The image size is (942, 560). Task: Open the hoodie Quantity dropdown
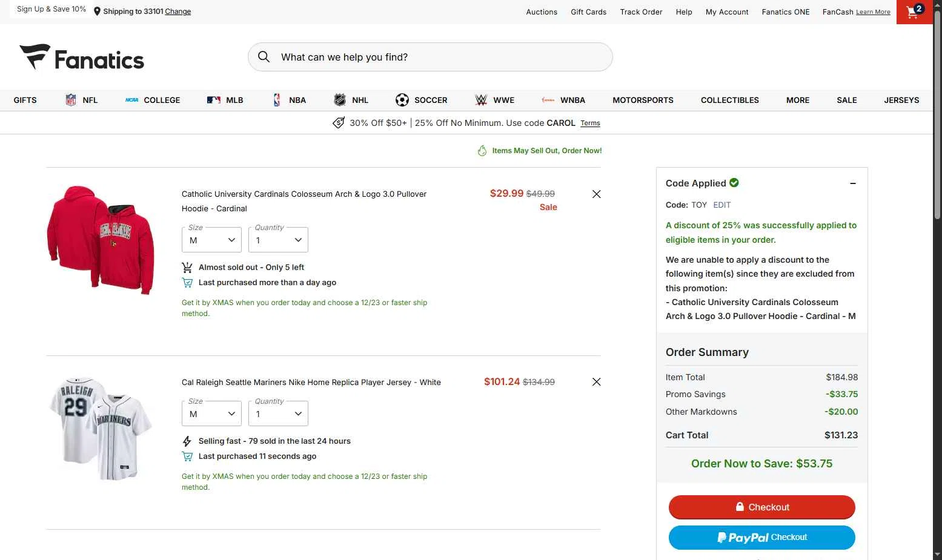[278, 240]
